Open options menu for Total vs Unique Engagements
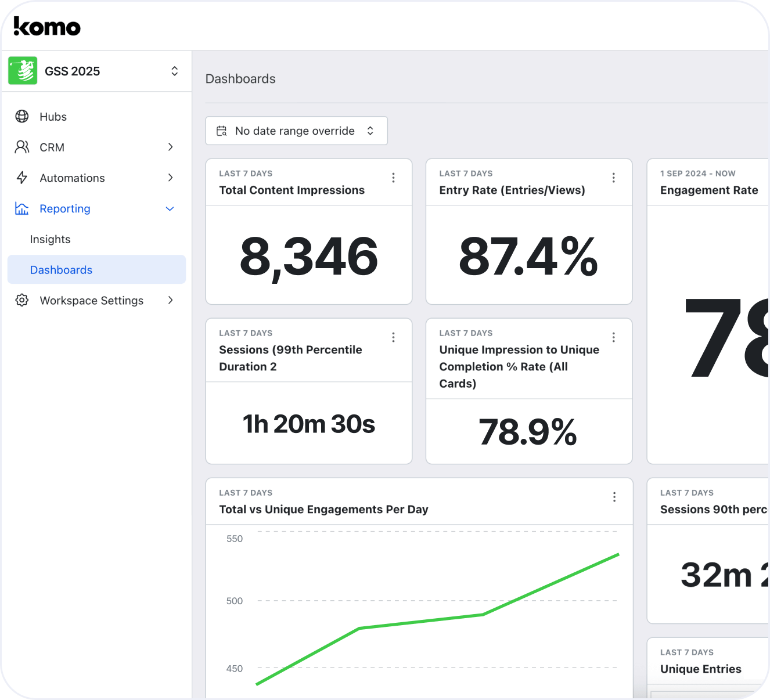The width and height of the screenshot is (770, 700). click(614, 497)
